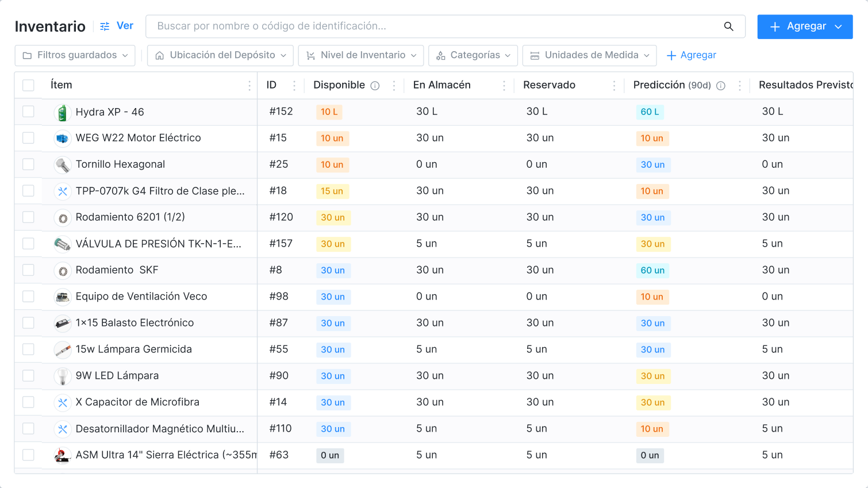Viewport: 868px width, 488px height.
Task: Expand the Categorías filter dropdown
Action: click(473, 55)
